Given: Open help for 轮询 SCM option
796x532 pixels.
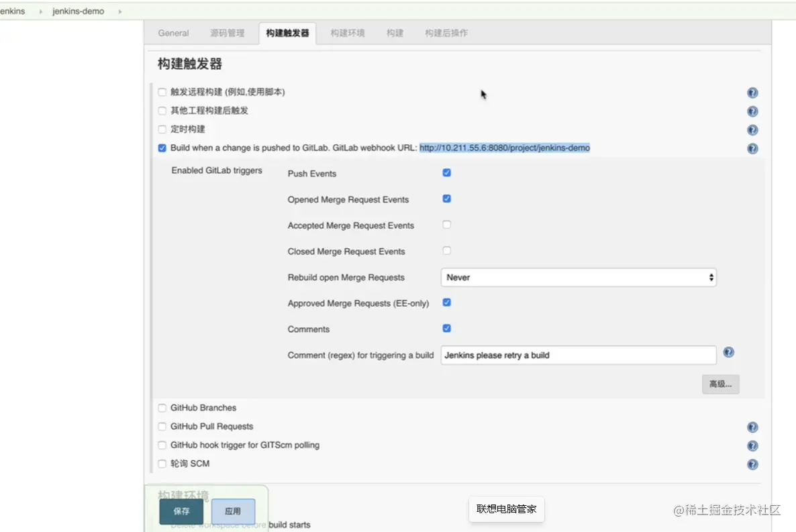Looking at the screenshot, I should [752, 464].
